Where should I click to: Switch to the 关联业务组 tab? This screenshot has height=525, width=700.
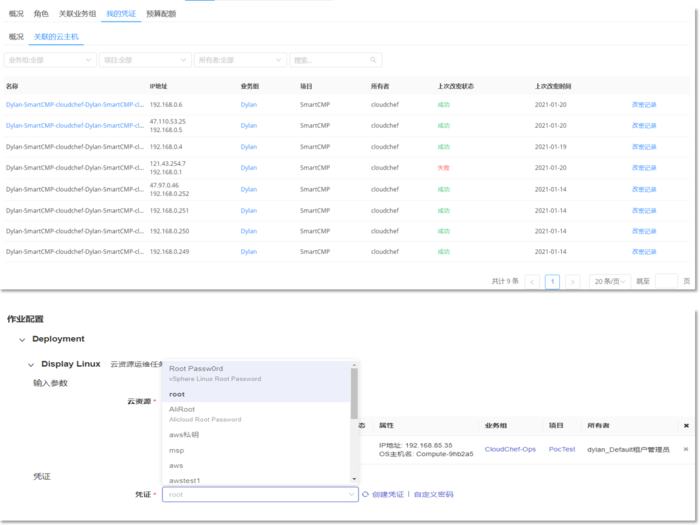tap(77, 14)
